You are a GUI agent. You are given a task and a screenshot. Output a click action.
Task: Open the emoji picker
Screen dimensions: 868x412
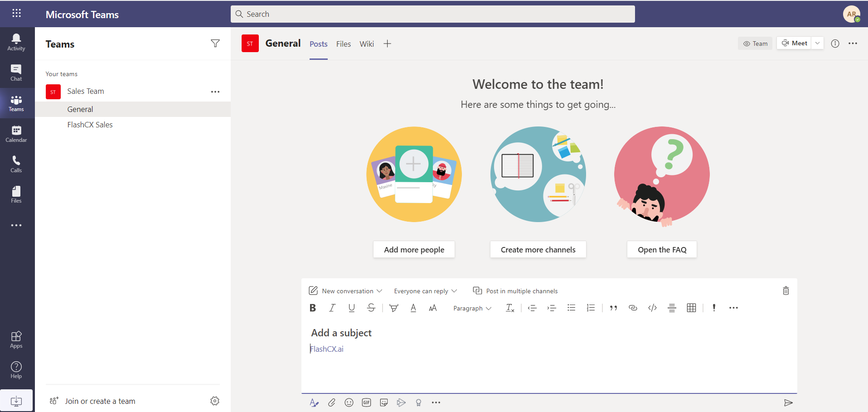[349, 402]
